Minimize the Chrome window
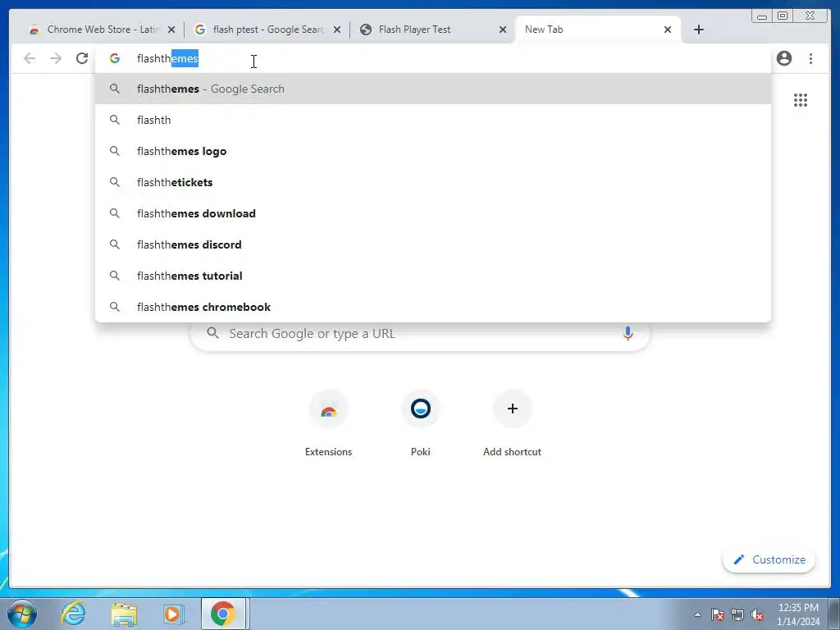The width and height of the screenshot is (840, 630). (x=762, y=16)
